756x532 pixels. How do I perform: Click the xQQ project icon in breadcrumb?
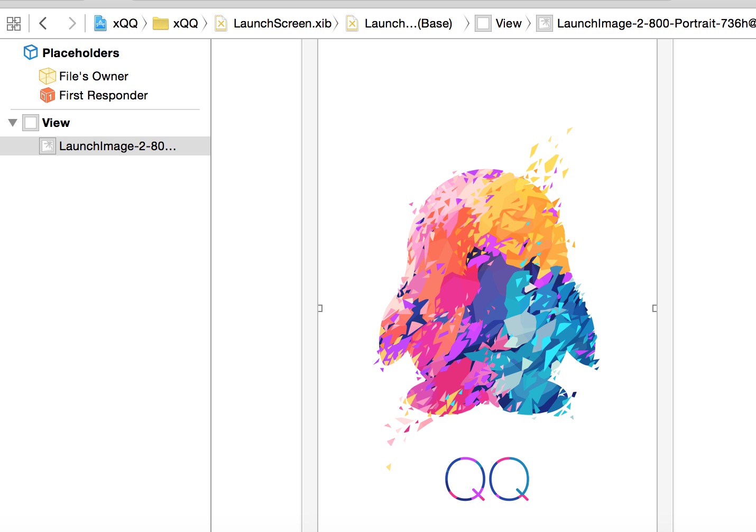100,23
